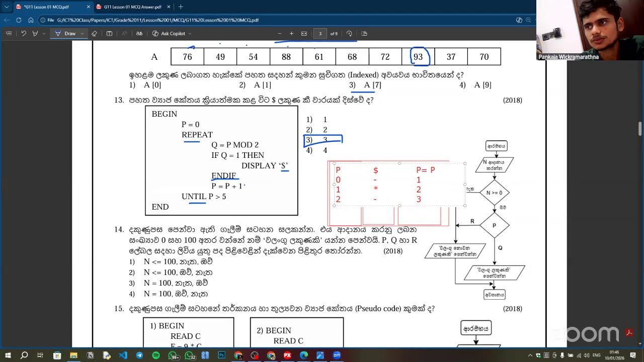Open the Zoom app from taskbar

337,355
